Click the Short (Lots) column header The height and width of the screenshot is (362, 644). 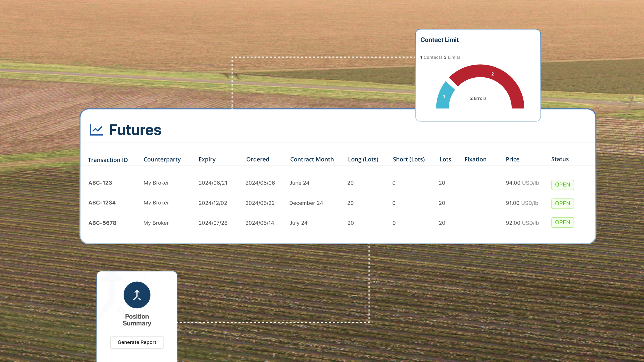click(x=409, y=159)
